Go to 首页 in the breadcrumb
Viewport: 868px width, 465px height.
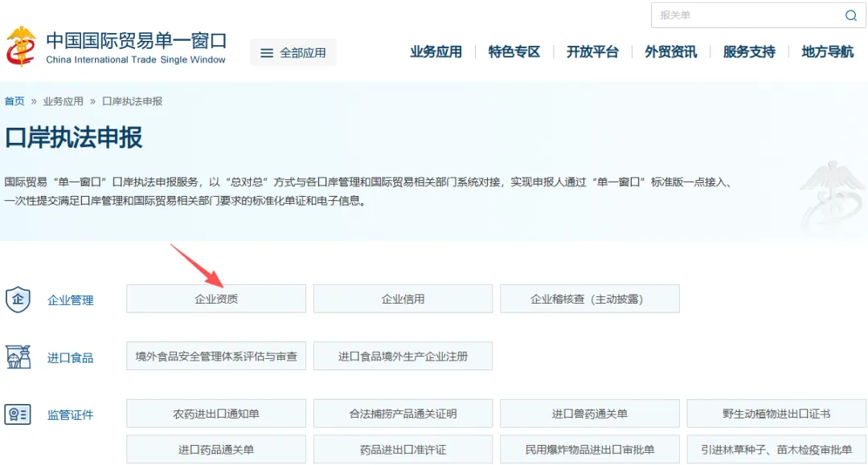[x=14, y=101]
